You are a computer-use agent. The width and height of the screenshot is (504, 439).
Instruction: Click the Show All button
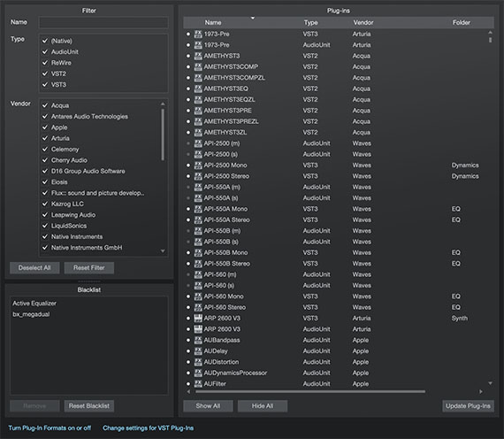[x=208, y=406]
